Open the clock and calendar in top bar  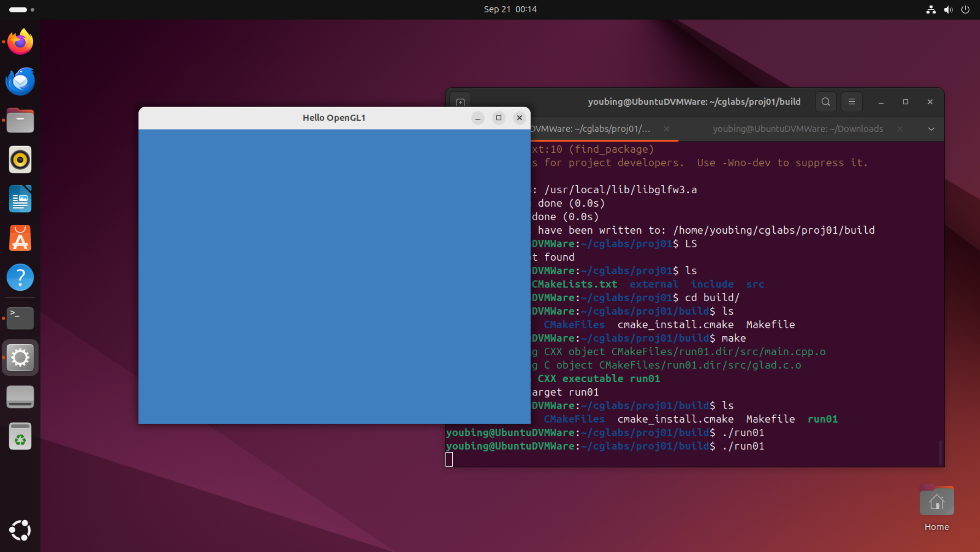point(510,9)
